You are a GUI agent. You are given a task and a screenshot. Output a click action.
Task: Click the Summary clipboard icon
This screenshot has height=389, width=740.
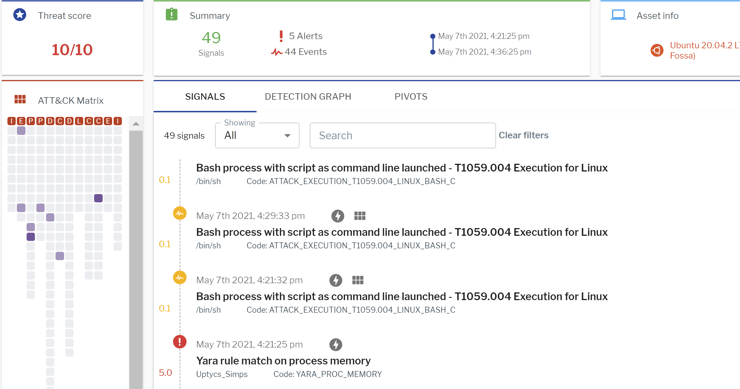click(x=171, y=15)
